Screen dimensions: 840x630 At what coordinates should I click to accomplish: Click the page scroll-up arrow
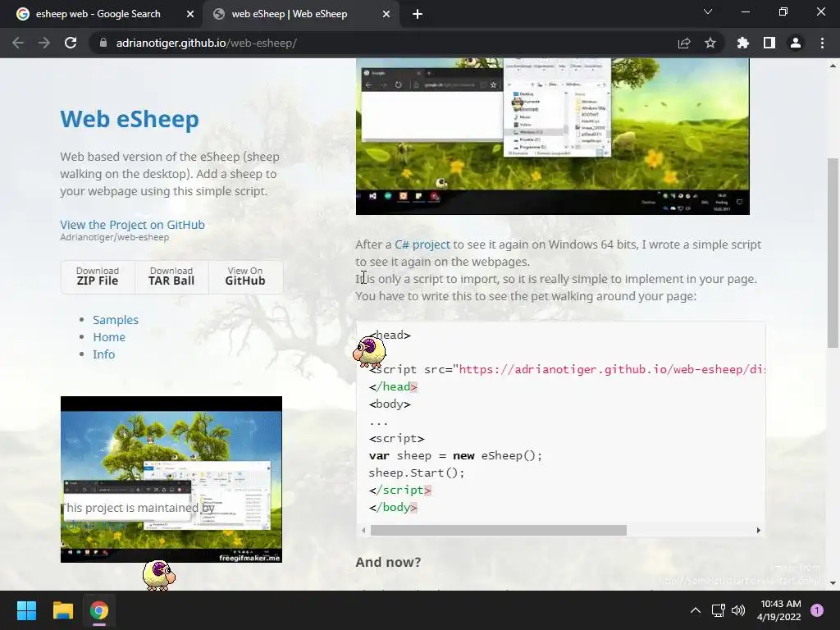pos(833,66)
